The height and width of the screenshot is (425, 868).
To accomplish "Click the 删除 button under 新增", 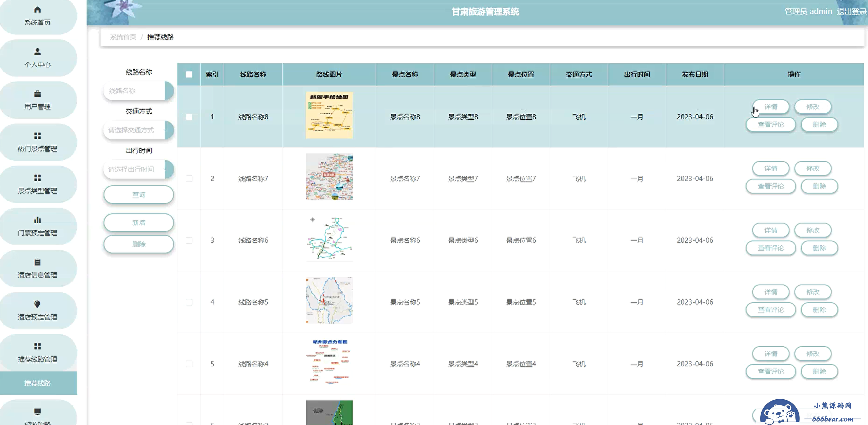I will 138,244.
